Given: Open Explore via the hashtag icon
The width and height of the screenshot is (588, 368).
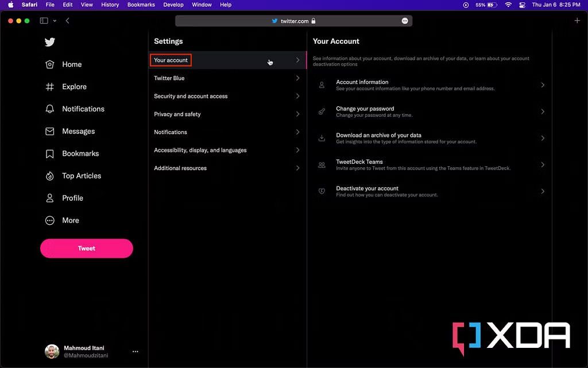Looking at the screenshot, I should 50,86.
